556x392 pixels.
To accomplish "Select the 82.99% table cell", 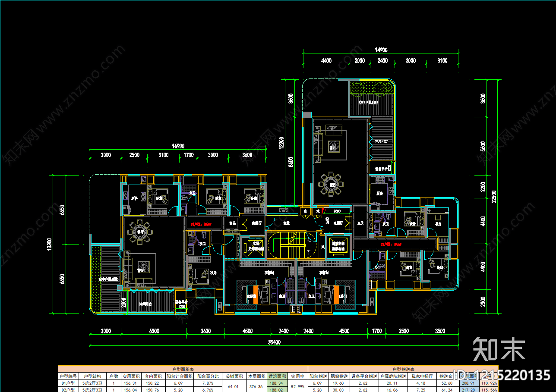I will click(x=297, y=386).
